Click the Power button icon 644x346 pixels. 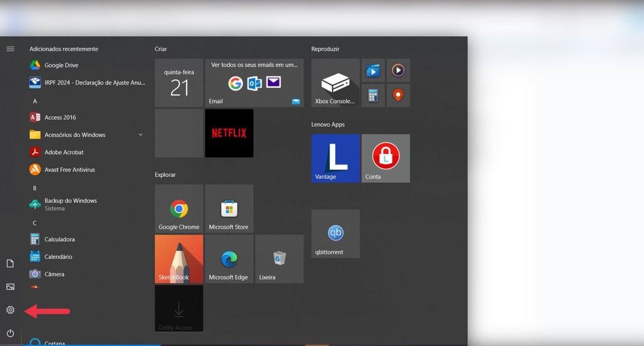[10, 334]
